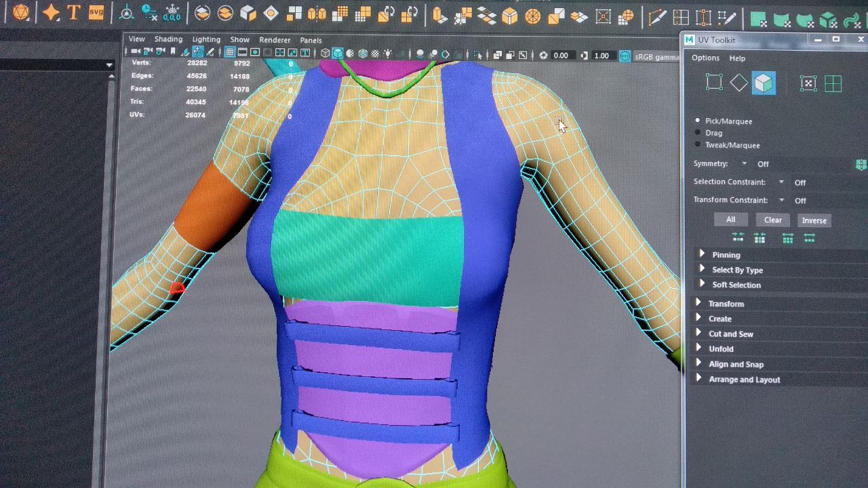Open the Symmetry dropdown arrow
The width and height of the screenshot is (868, 488).
744,163
